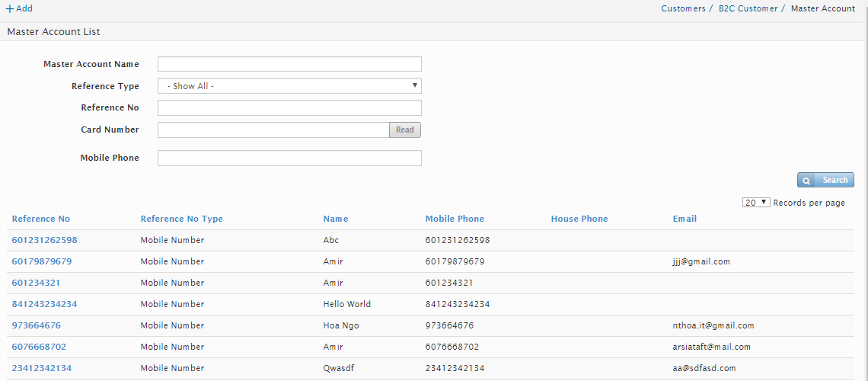
Task: Focus the Reference No input field
Action: 289,107
